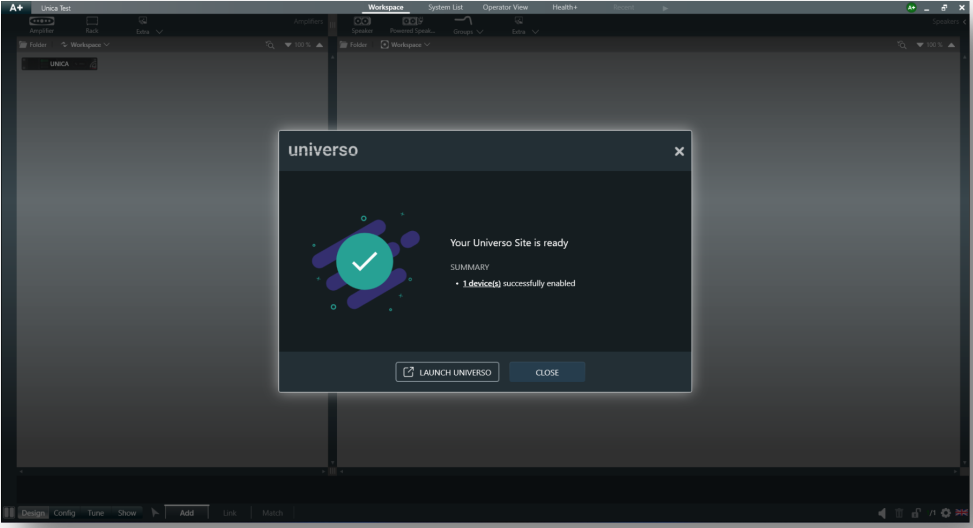973x528 pixels.
Task: Launch Universo from the dialog
Action: point(447,372)
